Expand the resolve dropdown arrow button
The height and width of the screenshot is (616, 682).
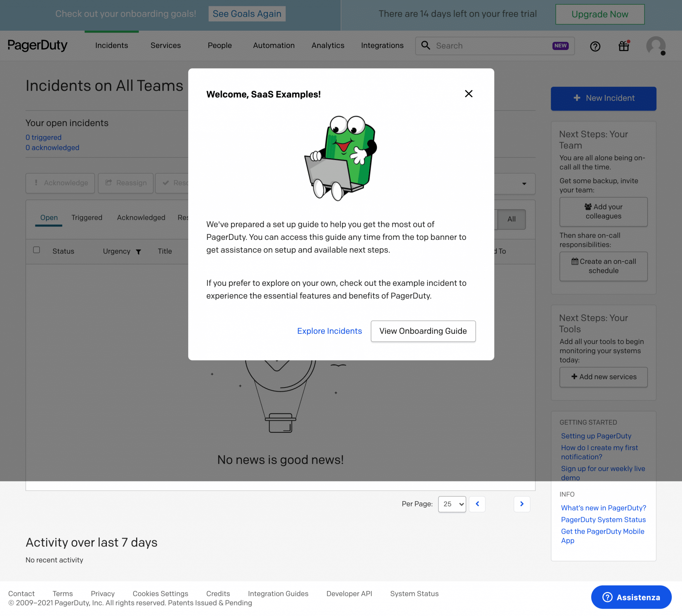524,183
